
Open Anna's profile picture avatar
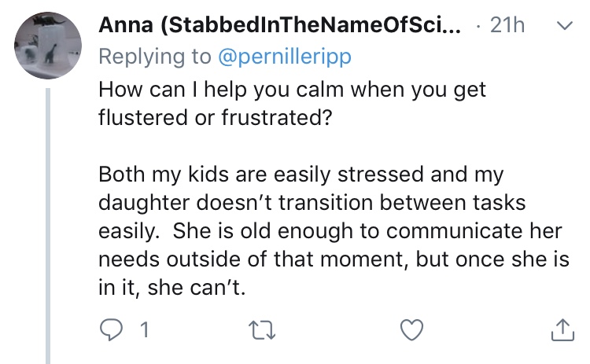(47, 46)
